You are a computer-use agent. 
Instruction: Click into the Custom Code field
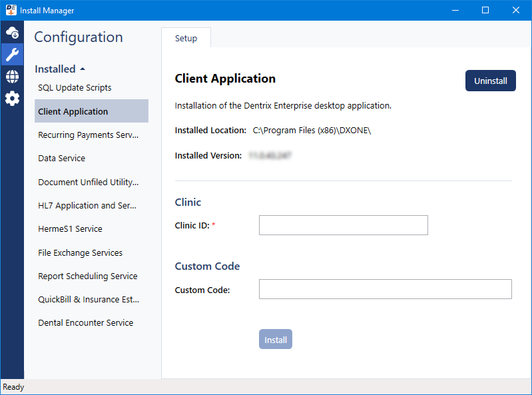click(x=385, y=289)
